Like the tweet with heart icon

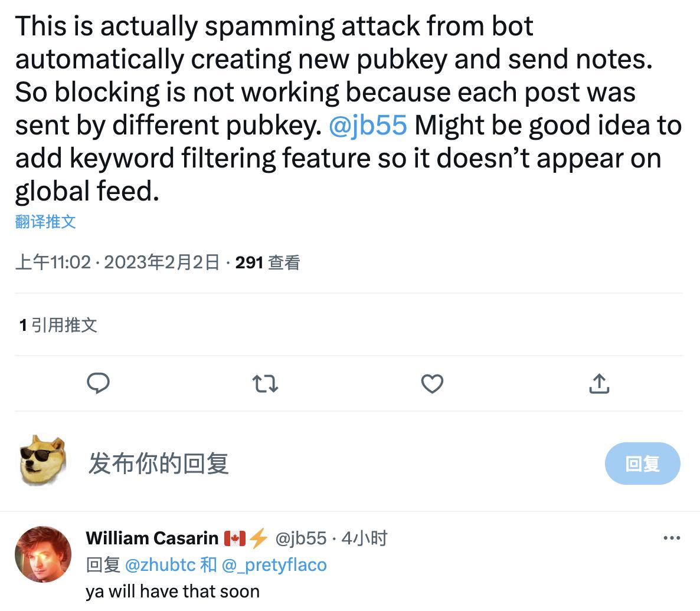(432, 385)
